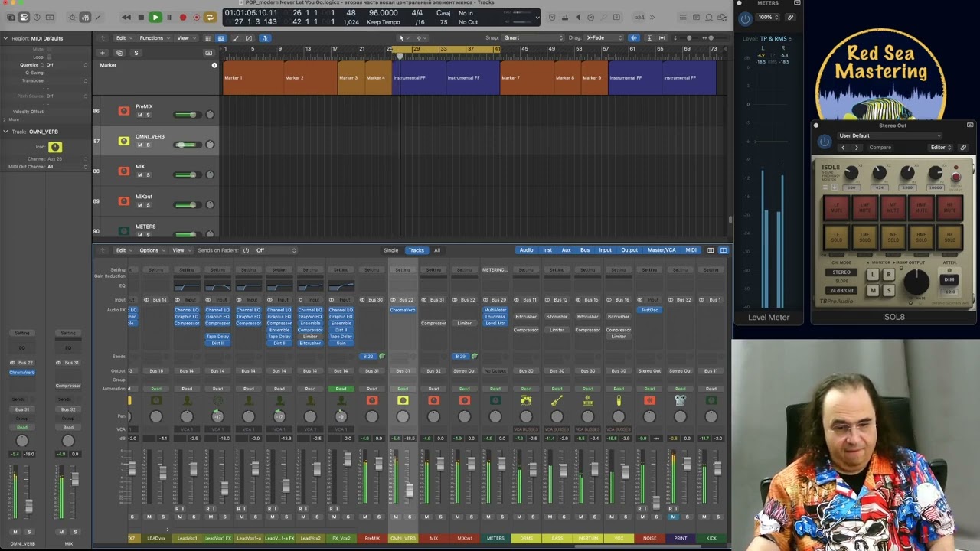Toggle the MIDI channel filter button
The image size is (980, 551).
point(691,250)
